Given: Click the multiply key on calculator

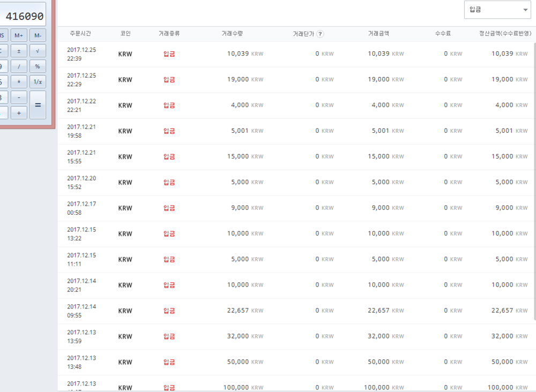Looking at the screenshot, I should [x=19, y=82].
